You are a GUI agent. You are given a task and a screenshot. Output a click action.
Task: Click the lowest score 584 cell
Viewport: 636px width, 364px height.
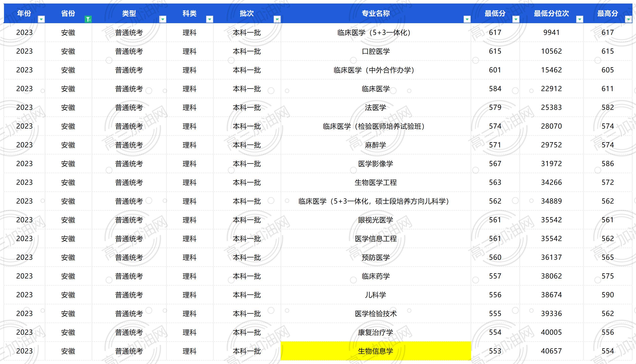pos(495,89)
